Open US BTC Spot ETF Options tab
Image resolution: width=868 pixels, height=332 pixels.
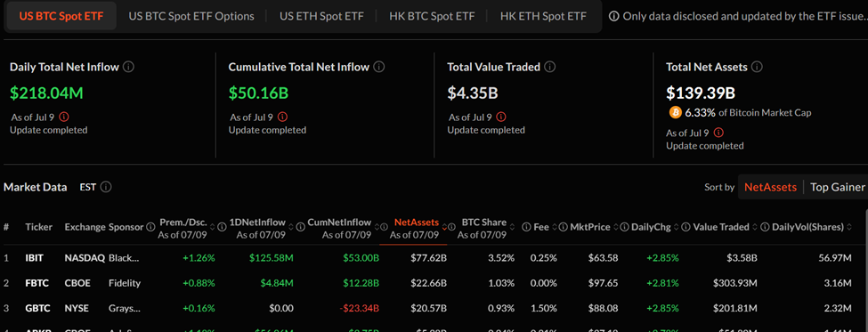(191, 16)
